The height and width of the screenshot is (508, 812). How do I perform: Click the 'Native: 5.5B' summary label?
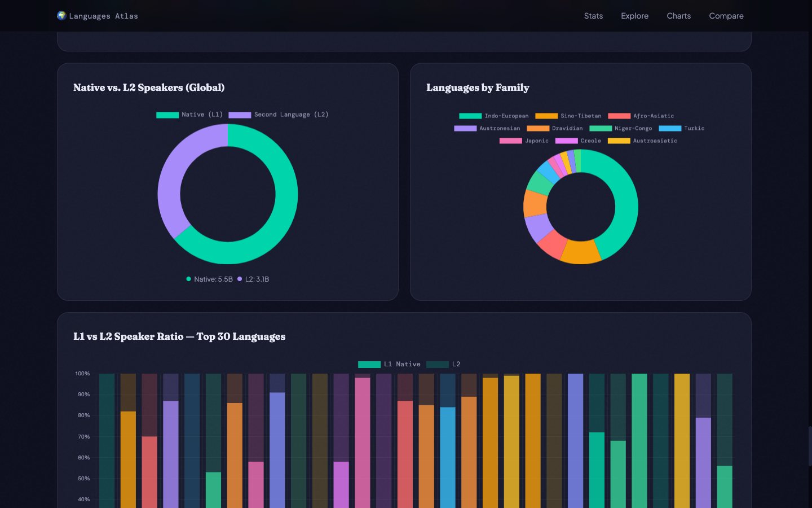(x=209, y=279)
